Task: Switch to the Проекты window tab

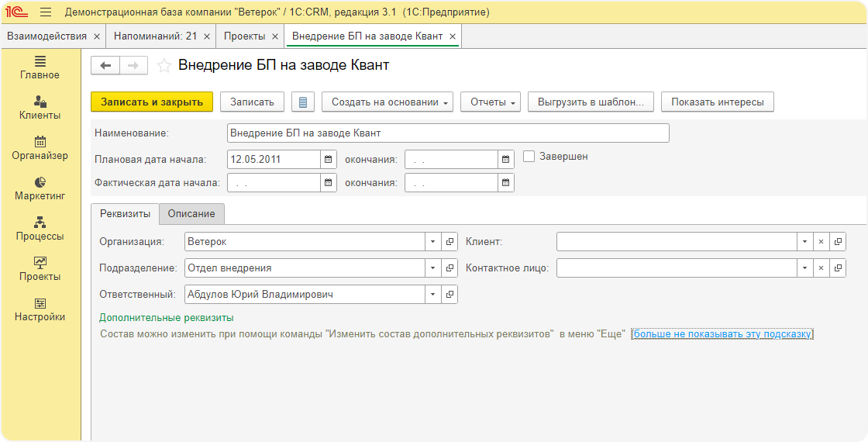Action: (244, 36)
